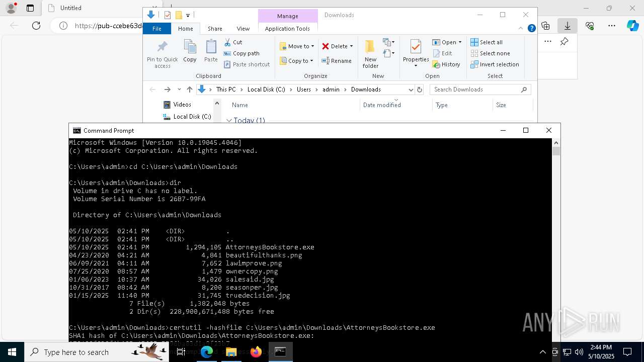This screenshot has width=644, height=362.
Task: Expand Easy access dropdown in New group
Action: pos(389,53)
